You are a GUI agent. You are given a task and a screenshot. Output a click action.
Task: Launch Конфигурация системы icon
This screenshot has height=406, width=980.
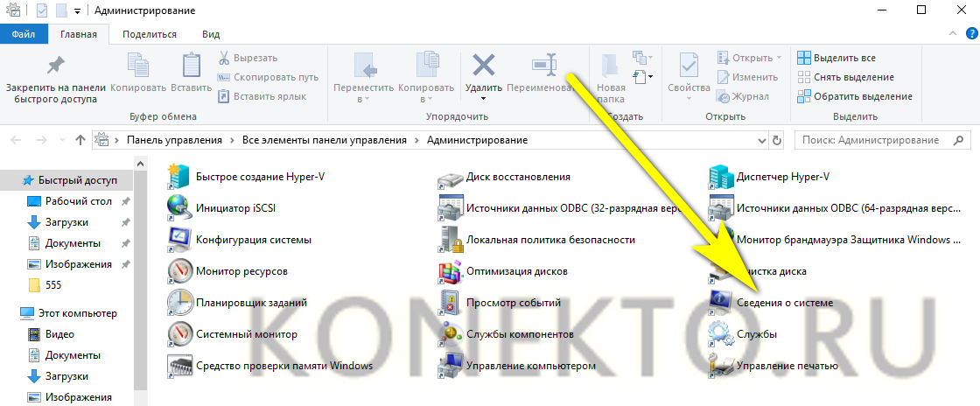[x=179, y=240]
